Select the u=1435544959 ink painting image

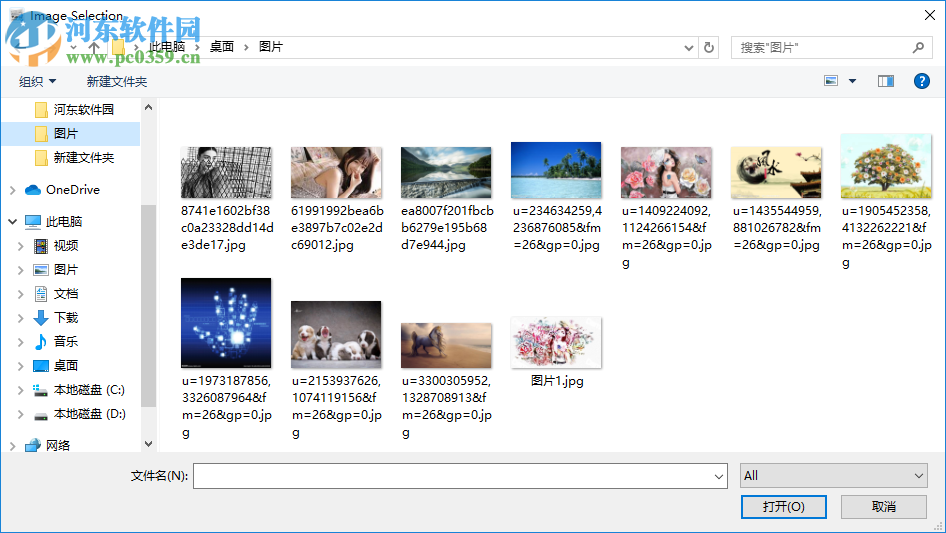[776, 173]
